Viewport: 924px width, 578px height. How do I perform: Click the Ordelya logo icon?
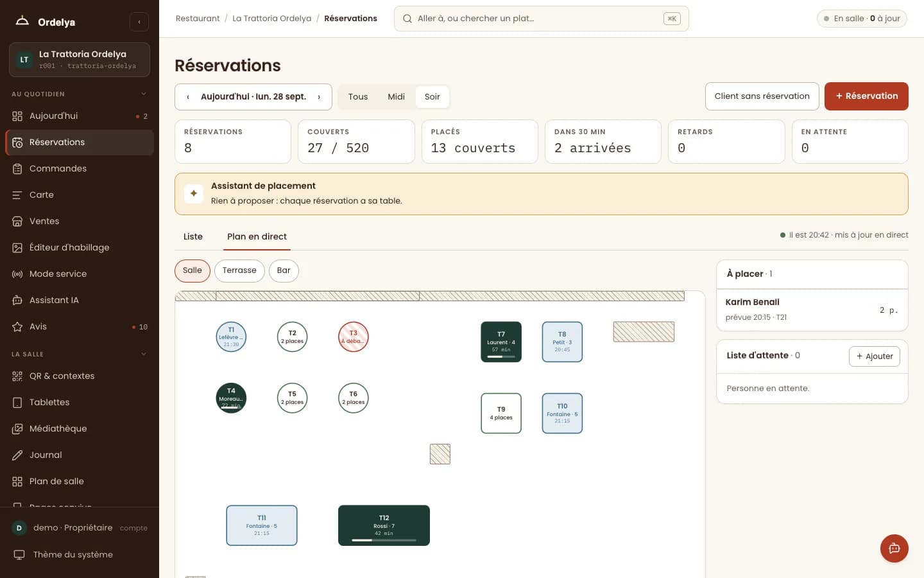pos(22,21)
